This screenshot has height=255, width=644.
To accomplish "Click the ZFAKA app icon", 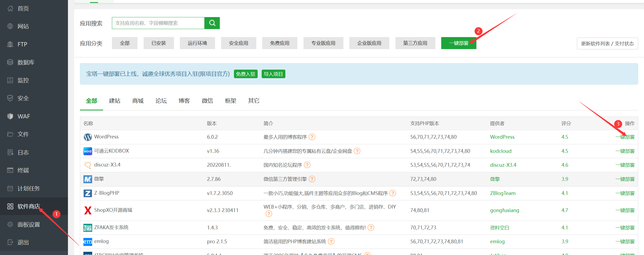I will [87, 228].
